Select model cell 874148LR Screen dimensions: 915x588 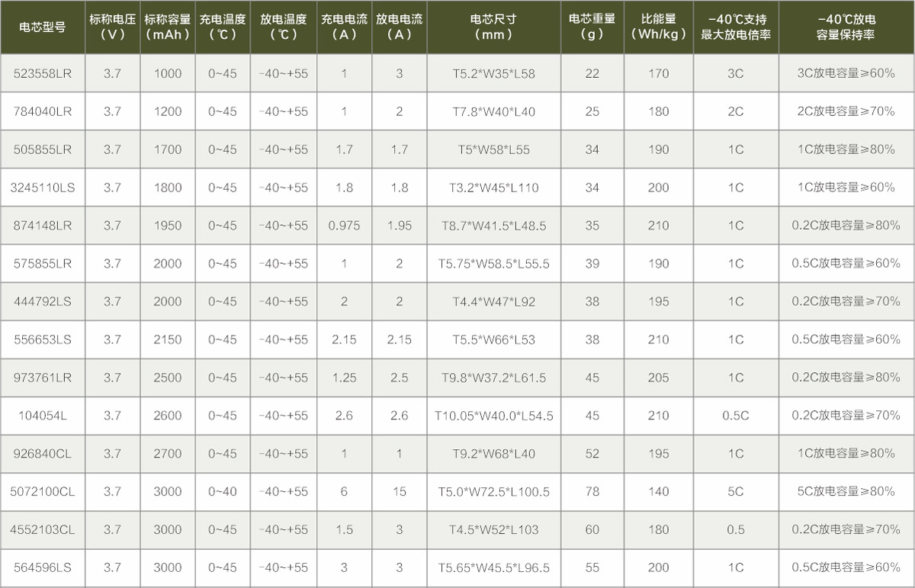click(43, 226)
